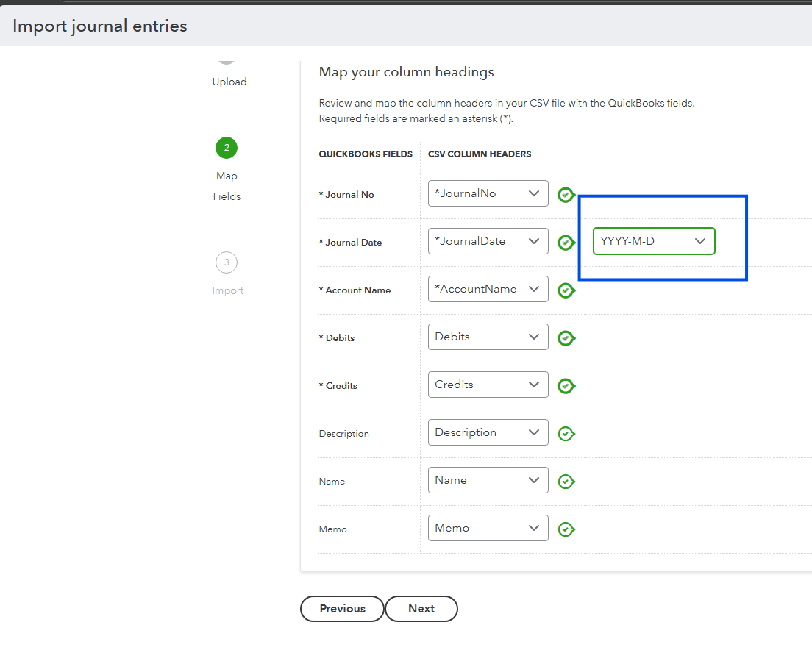Click the green checkmark beside Memo mapping
Image resolution: width=812 pixels, height=661 pixels.
coord(566,529)
